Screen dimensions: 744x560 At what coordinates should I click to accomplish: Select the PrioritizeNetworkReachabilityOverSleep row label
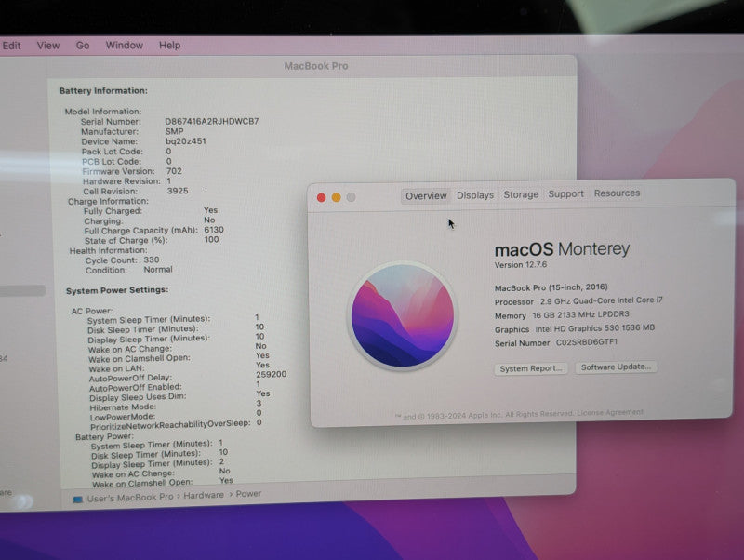pos(170,424)
